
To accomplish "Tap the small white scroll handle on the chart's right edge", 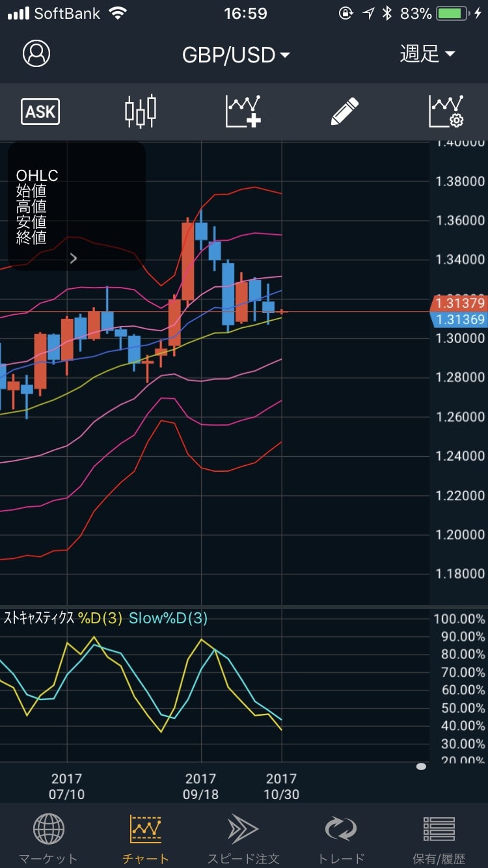I will (x=421, y=766).
